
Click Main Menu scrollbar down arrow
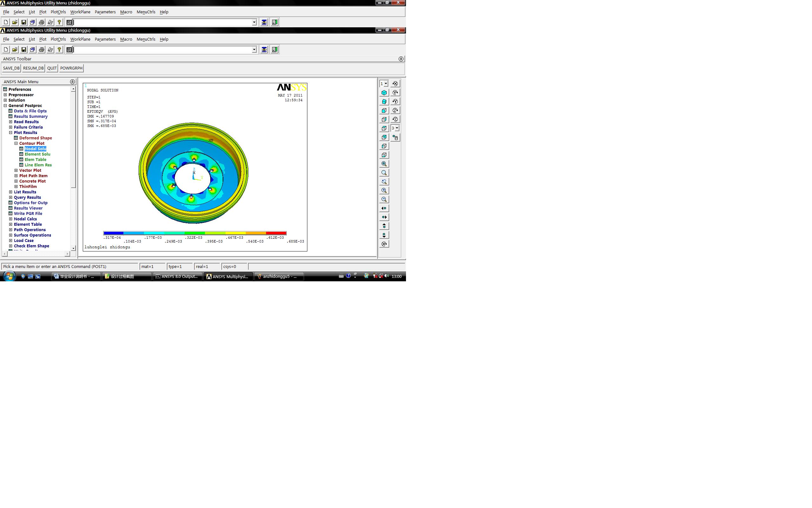pyautogui.click(x=73, y=248)
